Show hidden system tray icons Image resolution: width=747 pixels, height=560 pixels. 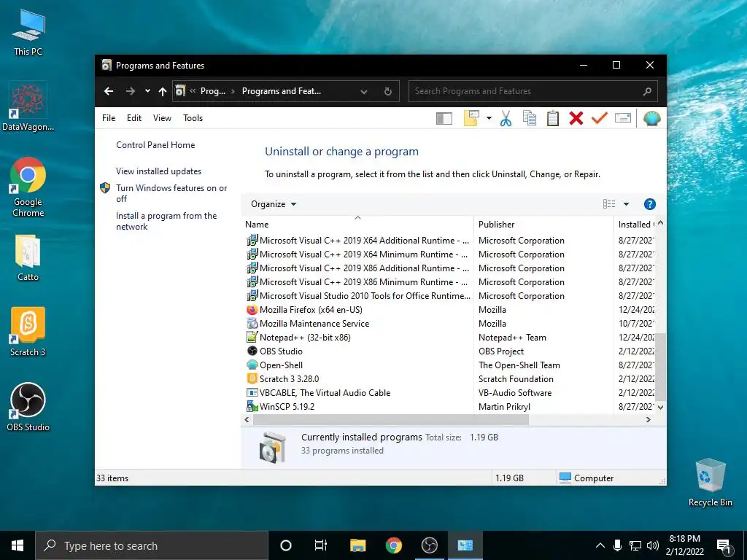click(x=600, y=545)
